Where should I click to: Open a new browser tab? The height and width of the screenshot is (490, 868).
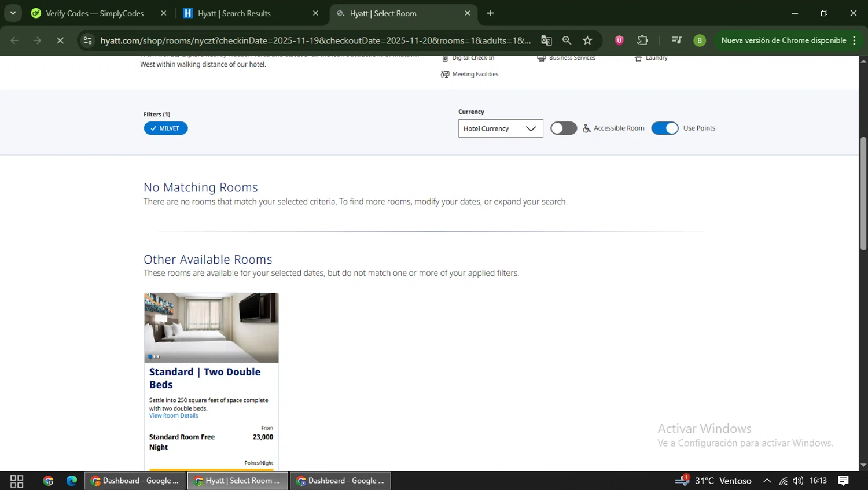pyautogui.click(x=490, y=13)
